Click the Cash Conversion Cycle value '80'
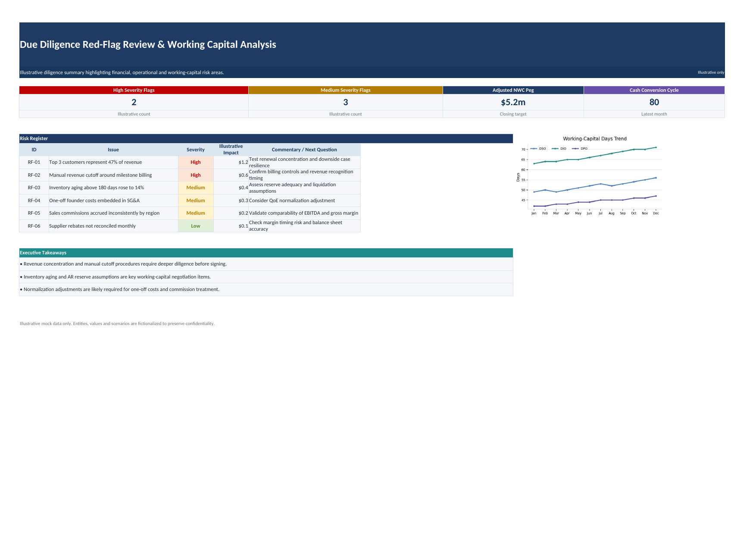Image resolution: width=756 pixels, height=535 pixels. [x=654, y=102]
